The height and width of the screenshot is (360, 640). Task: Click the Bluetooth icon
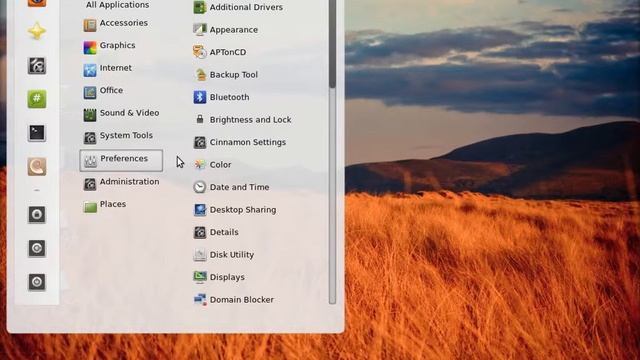[x=200, y=97]
